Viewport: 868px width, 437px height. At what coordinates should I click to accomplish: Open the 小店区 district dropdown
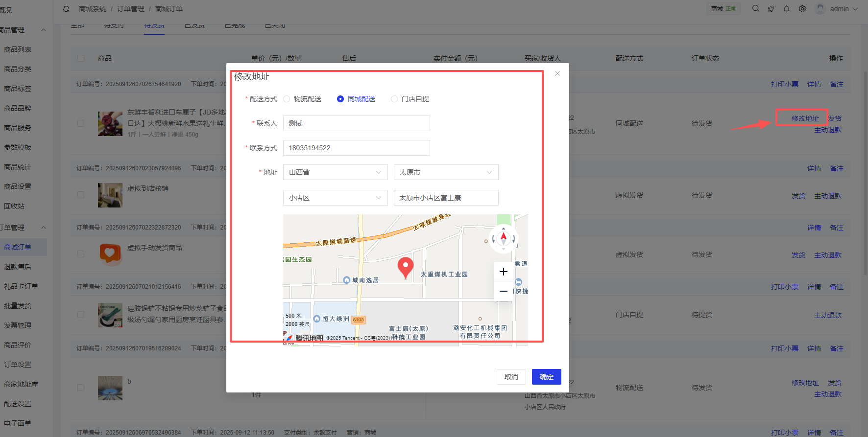point(335,198)
